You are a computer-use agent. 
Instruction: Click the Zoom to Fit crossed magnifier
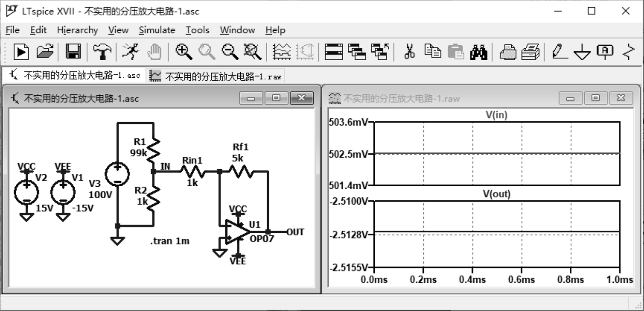pos(253,52)
